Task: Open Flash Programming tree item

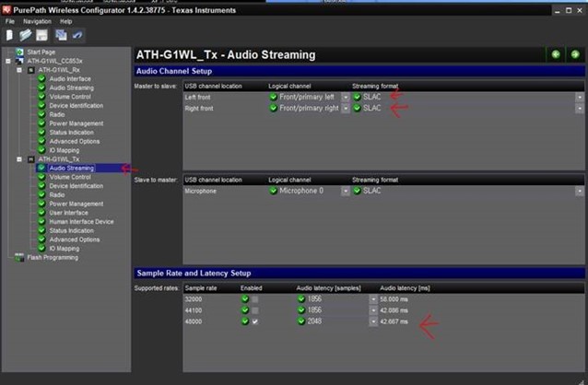Action: point(53,258)
